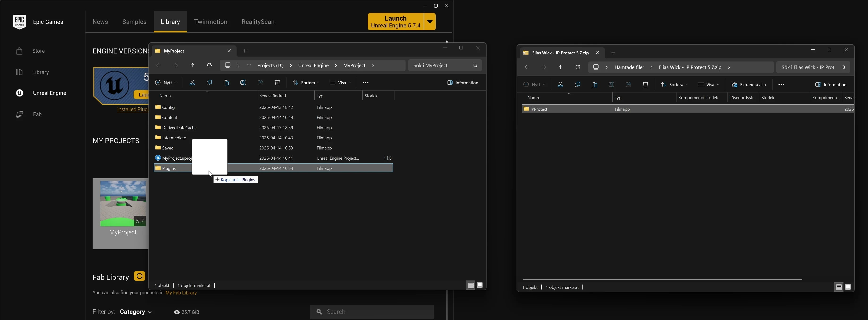Screen dimensions: 868x320
Task: Paste in MyProject window toolbar
Action: 226,83
